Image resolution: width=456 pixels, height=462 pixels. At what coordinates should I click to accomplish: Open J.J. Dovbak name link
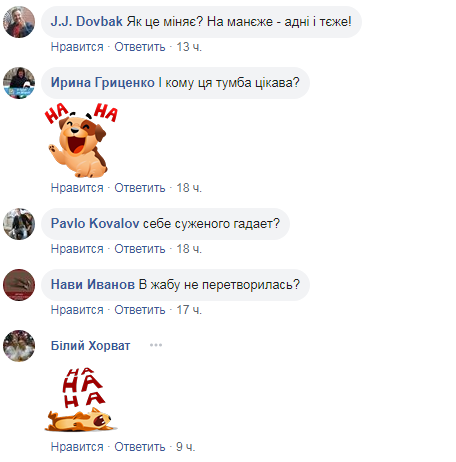click(87, 22)
